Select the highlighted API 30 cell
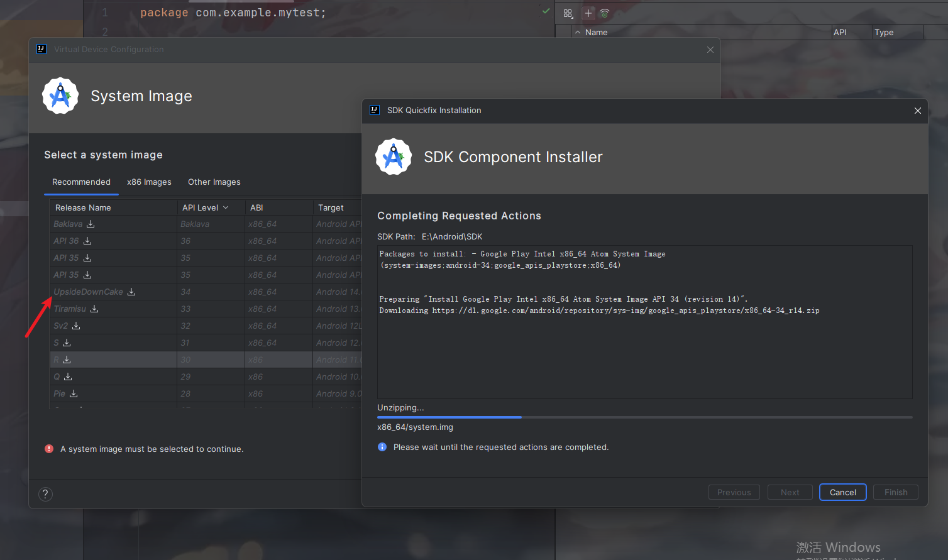This screenshot has height=560, width=948. coord(211,360)
